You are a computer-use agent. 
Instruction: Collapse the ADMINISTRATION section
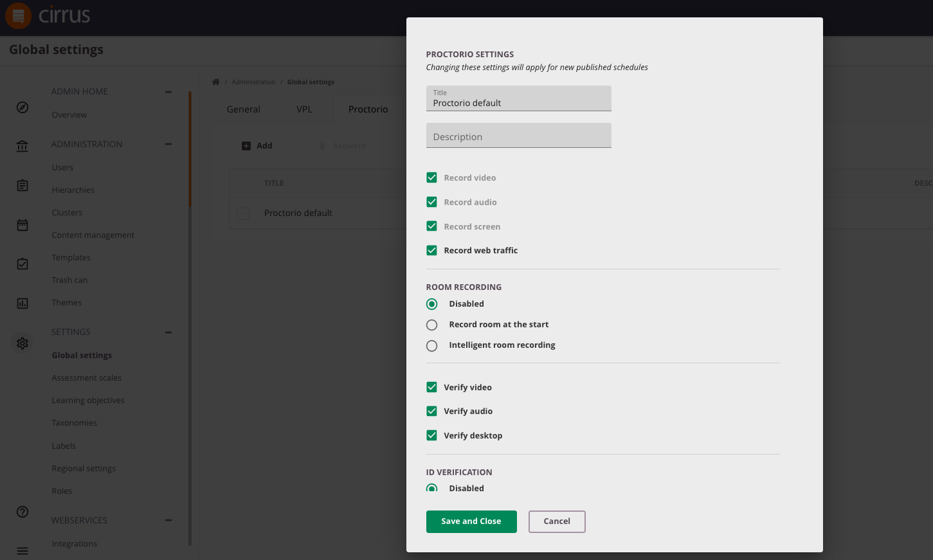click(168, 145)
